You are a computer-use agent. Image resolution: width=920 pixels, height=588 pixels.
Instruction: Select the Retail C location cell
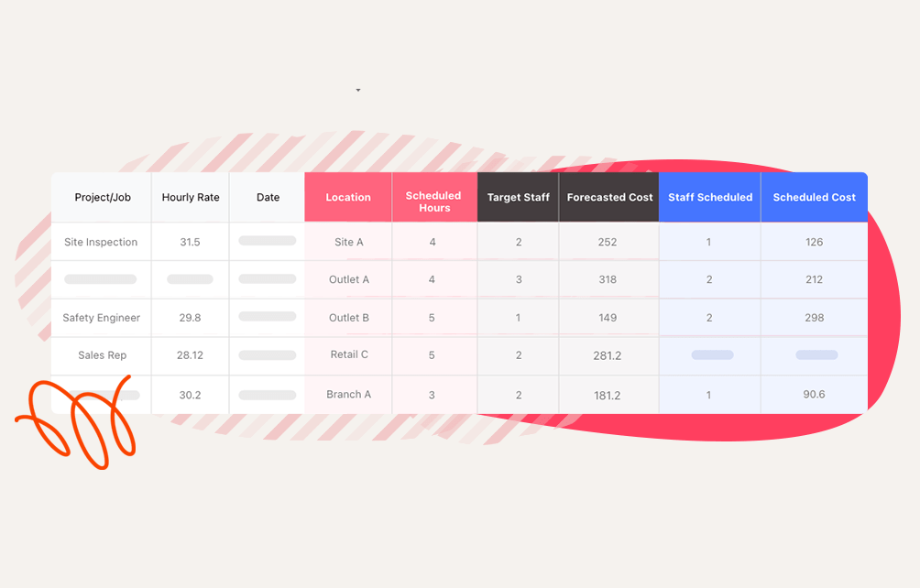[348, 354]
